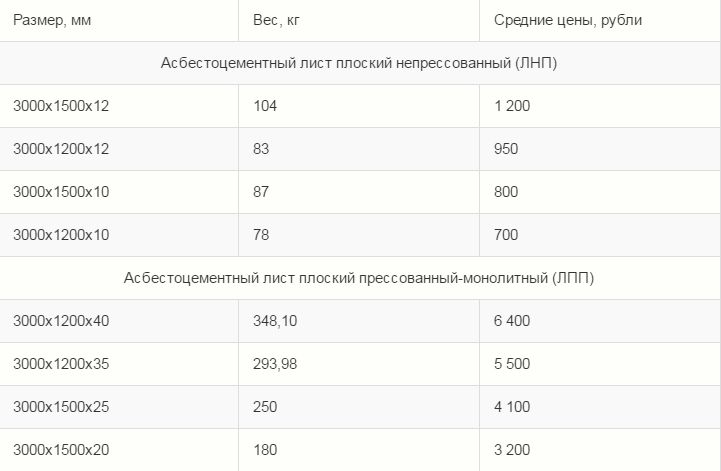Click weight cell 348,10
The image size is (721, 471).
pos(275,321)
